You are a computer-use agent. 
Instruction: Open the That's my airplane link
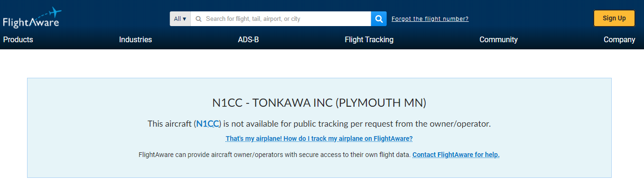pyautogui.click(x=319, y=139)
